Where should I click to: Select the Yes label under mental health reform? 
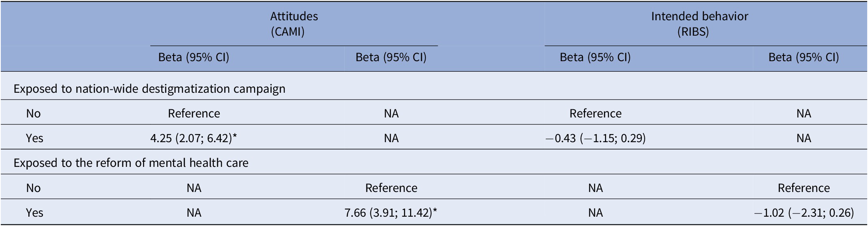tap(34, 213)
